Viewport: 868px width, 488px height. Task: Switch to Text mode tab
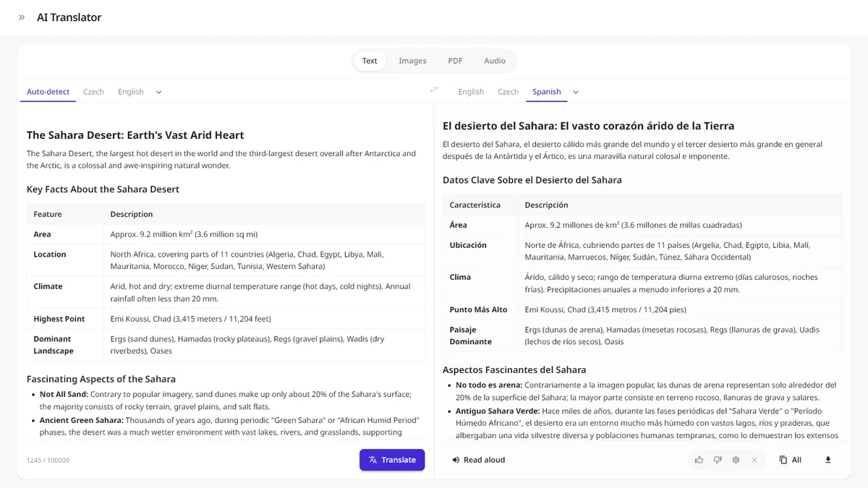pyautogui.click(x=370, y=61)
